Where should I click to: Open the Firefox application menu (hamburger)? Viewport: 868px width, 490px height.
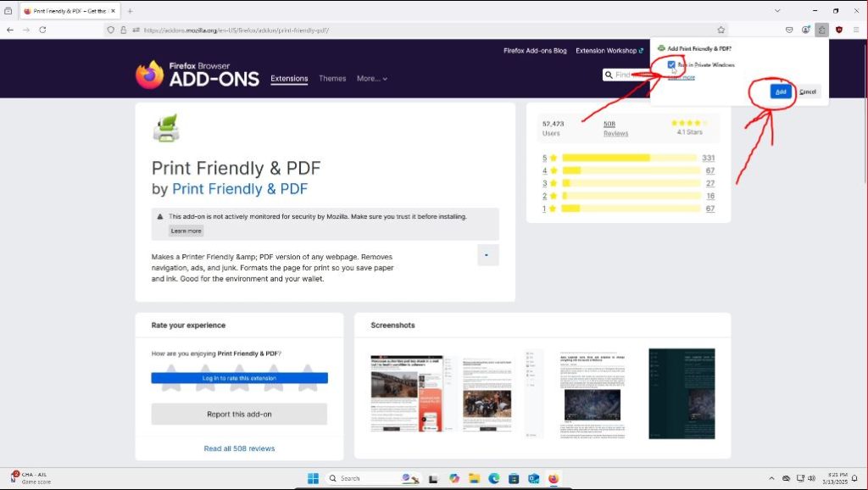coord(856,30)
